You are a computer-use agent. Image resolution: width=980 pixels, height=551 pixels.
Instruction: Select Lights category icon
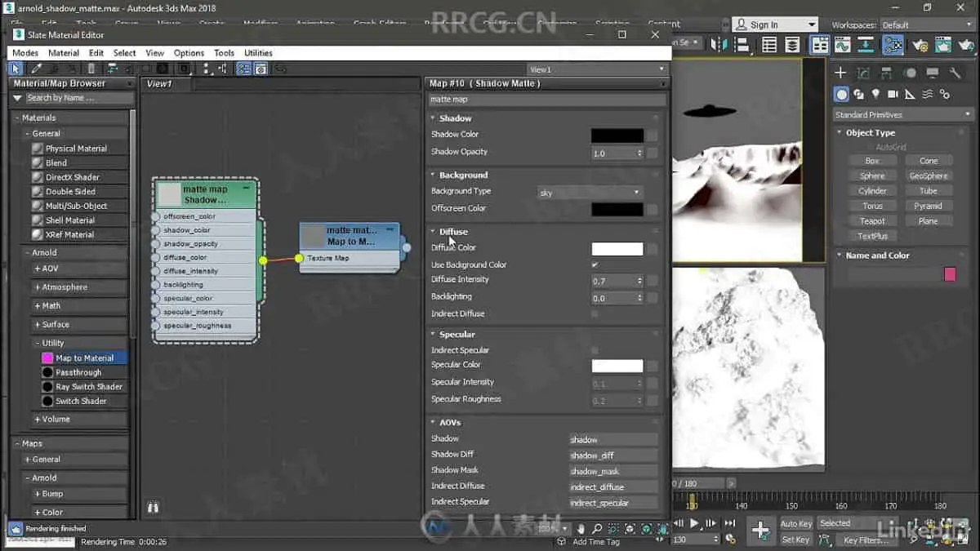pyautogui.click(x=876, y=95)
